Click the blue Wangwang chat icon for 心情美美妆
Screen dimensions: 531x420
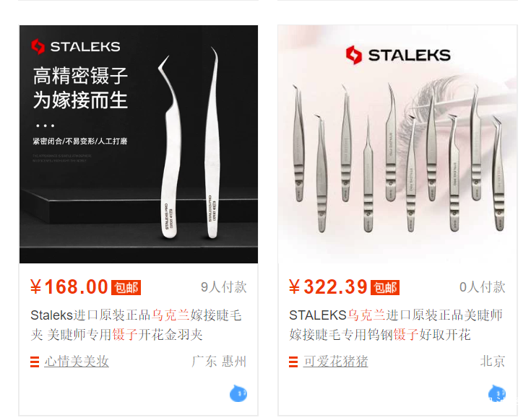238,393
